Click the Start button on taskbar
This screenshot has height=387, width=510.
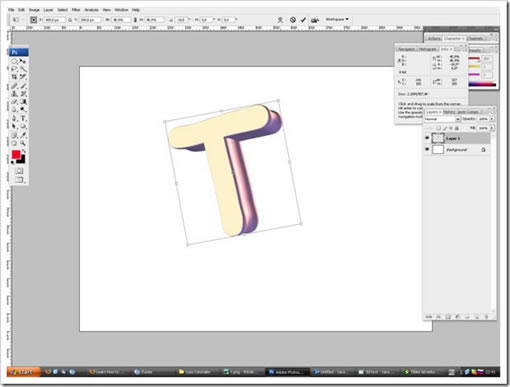24,372
